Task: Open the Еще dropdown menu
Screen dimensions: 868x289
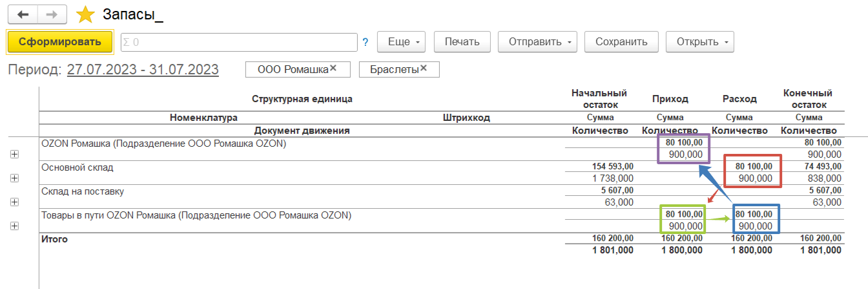Action: click(x=401, y=42)
